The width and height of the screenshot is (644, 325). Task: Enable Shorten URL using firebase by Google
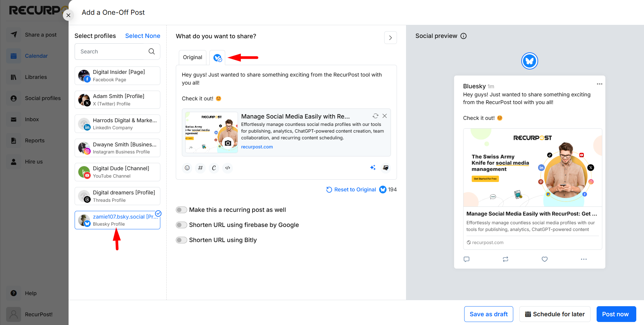point(182,225)
